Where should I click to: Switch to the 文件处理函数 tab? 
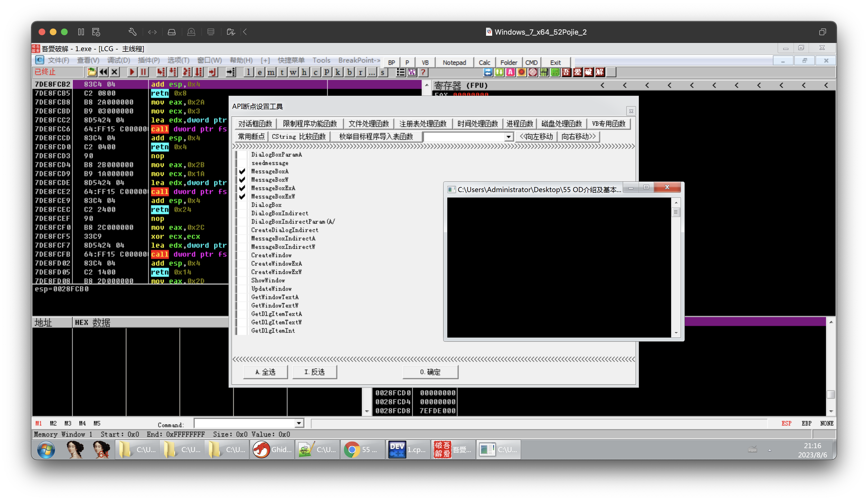tap(369, 124)
